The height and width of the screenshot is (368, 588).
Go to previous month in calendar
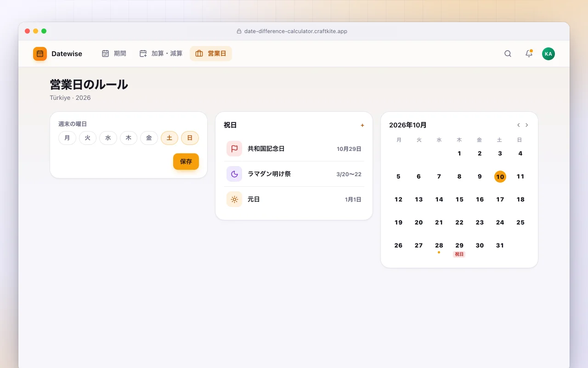point(519,125)
